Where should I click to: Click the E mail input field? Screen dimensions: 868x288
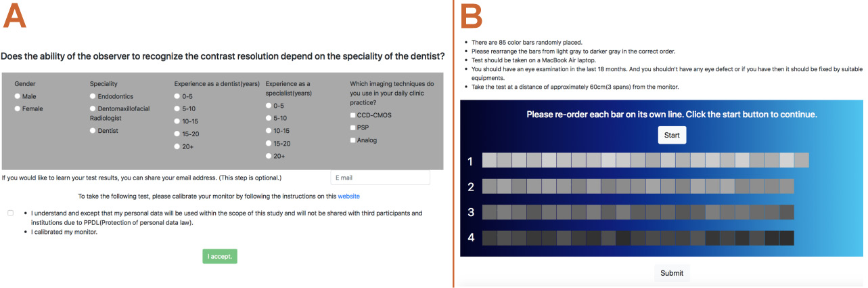(x=380, y=178)
